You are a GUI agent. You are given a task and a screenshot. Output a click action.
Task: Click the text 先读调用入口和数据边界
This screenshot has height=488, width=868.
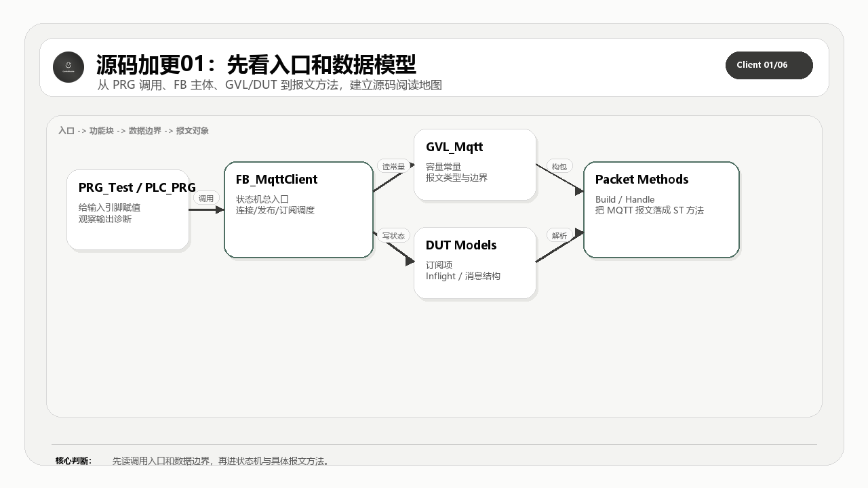click(221, 461)
